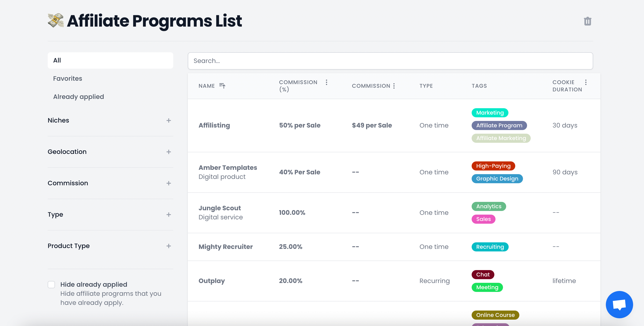Click the Recruiting tag
Viewport: 644px width, 326px height.
pos(490,247)
